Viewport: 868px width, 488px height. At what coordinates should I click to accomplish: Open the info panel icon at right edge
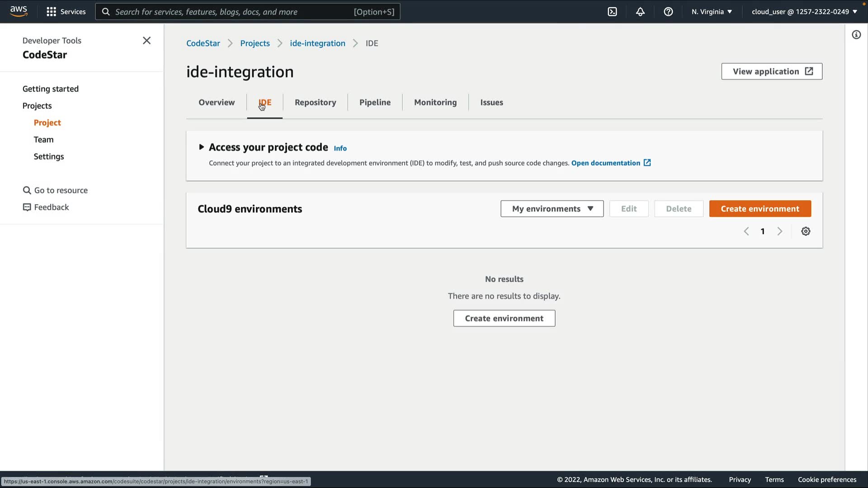pos(856,35)
